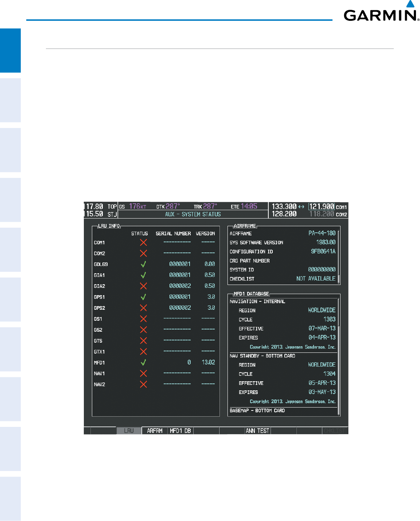Screen dimensions: 420x521
Task: Click the MFD1 Database panel scrollbar
Action: tap(339, 357)
